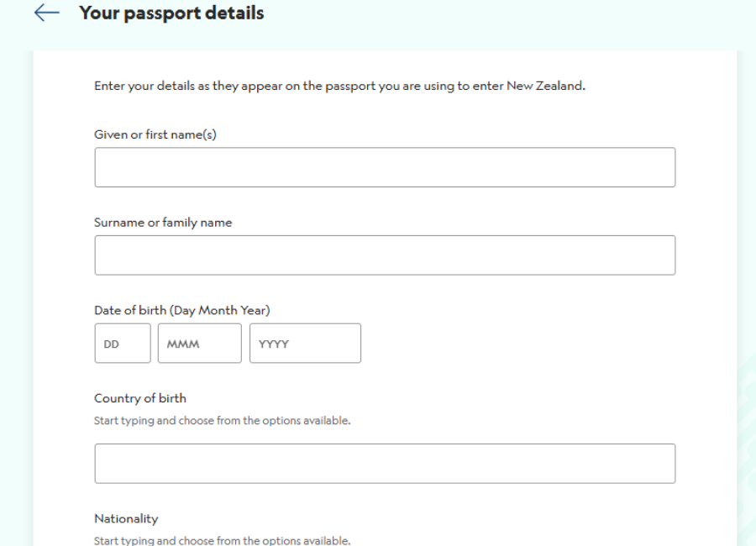Click the 'Date of birth' label text
This screenshot has height=546, width=756.
131,310
